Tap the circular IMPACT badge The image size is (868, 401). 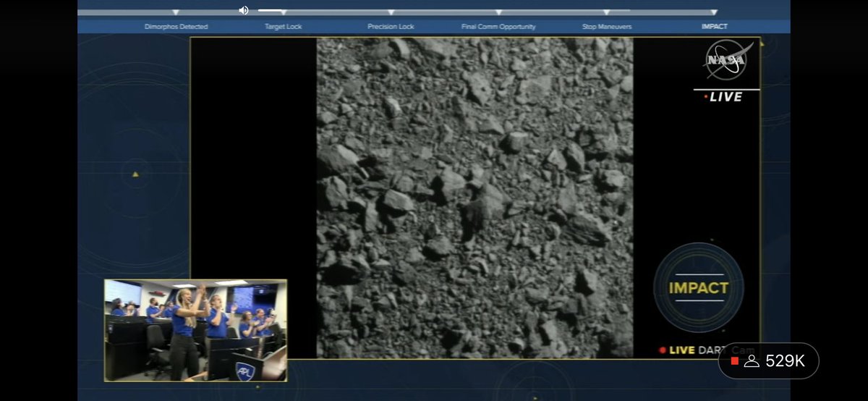(x=698, y=287)
